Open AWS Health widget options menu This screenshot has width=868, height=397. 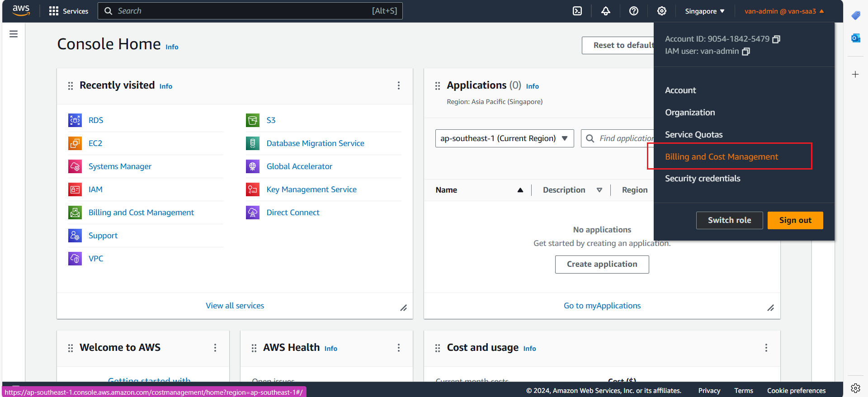tap(399, 348)
